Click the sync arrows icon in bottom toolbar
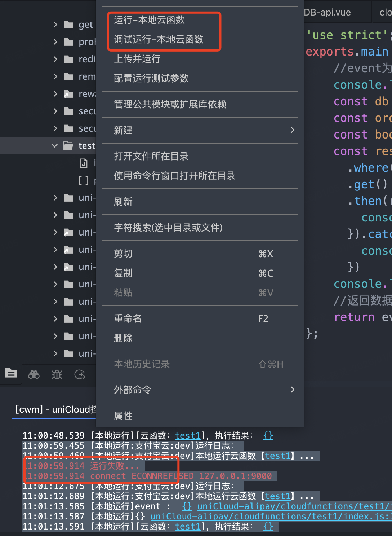392x536 pixels. 80,375
